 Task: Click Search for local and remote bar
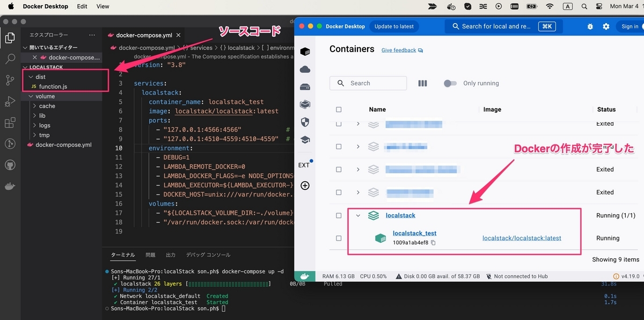coord(502,26)
